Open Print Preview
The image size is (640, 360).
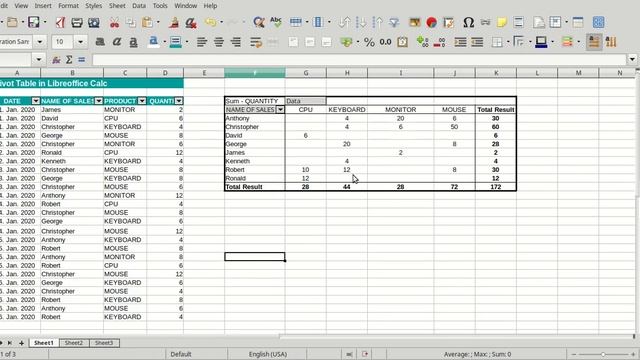pyautogui.click(x=93, y=22)
